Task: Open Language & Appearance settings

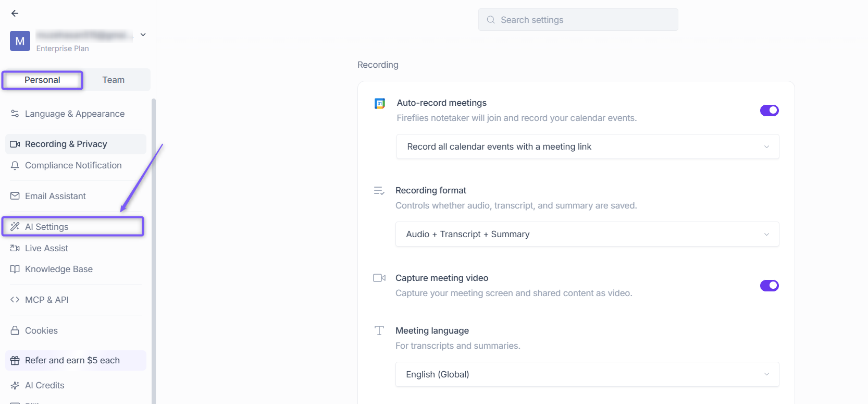Action: pyautogui.click(x=76, y=114)
